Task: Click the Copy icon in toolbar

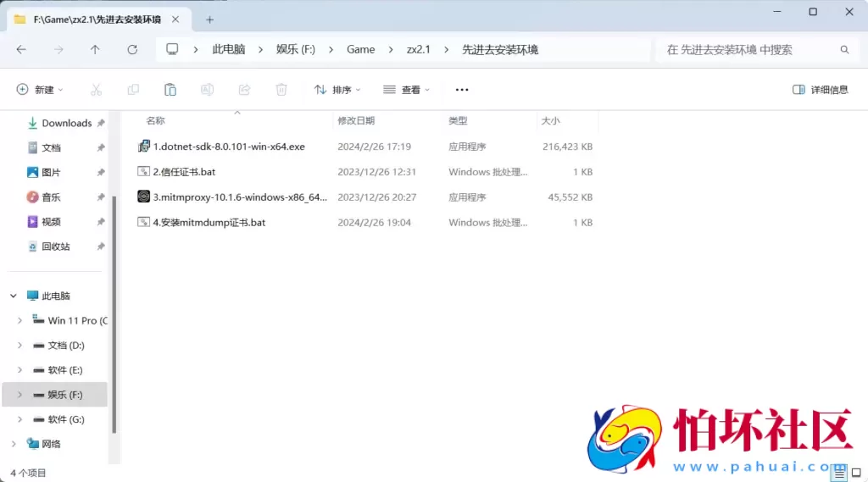Action: pos(133,90)
